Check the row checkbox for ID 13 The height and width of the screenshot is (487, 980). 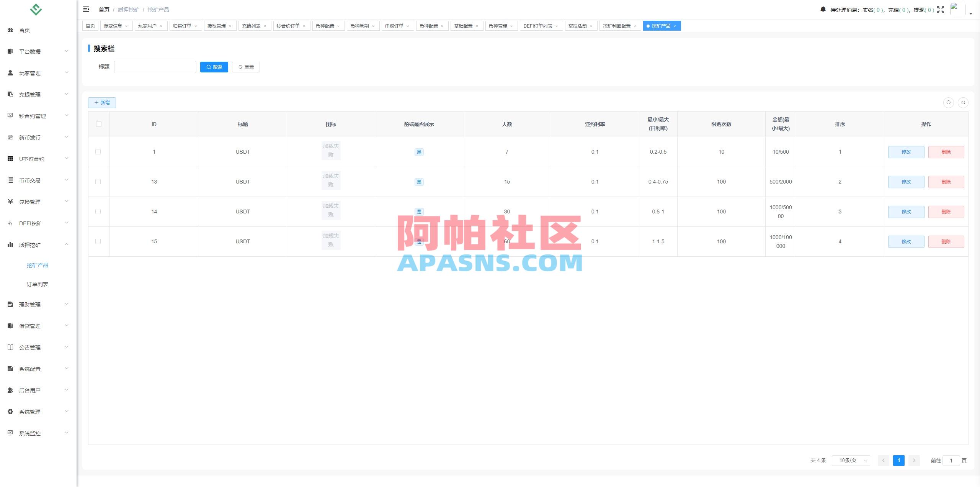[98, 182]
